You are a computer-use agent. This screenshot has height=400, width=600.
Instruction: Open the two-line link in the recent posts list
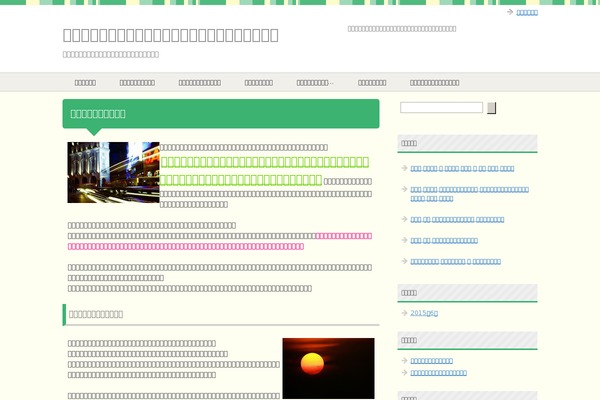(x=470, y=194)
